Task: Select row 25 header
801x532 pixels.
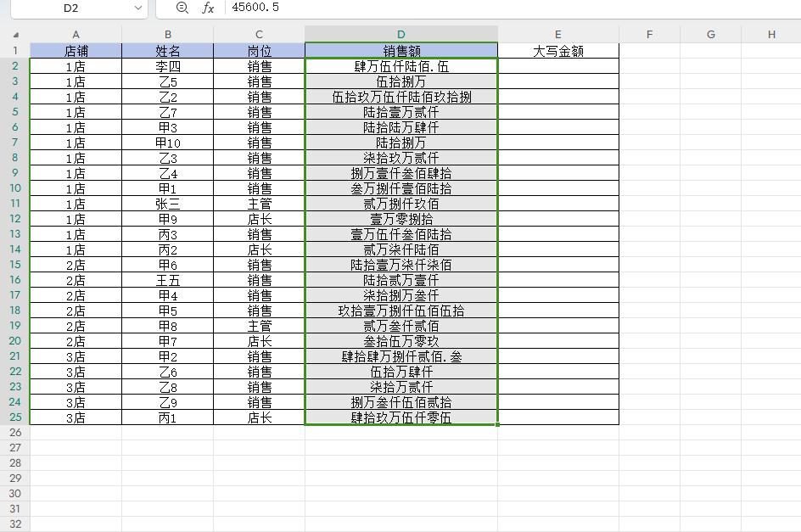Action: click(x=14, y=417)
